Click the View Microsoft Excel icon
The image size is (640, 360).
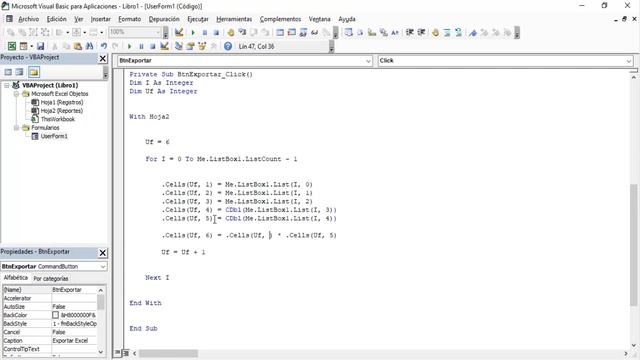12,46
